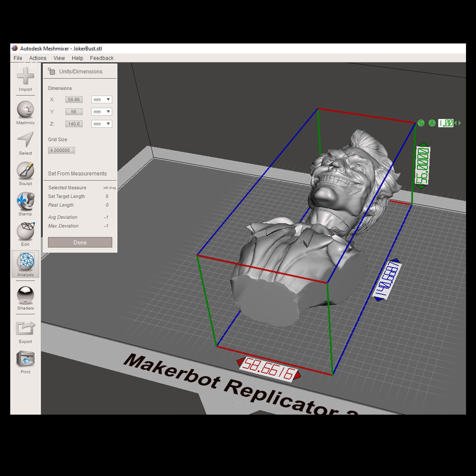Click the Units/Dimensions panel header icon
This screenshot has height=476, width=476.
52,71
